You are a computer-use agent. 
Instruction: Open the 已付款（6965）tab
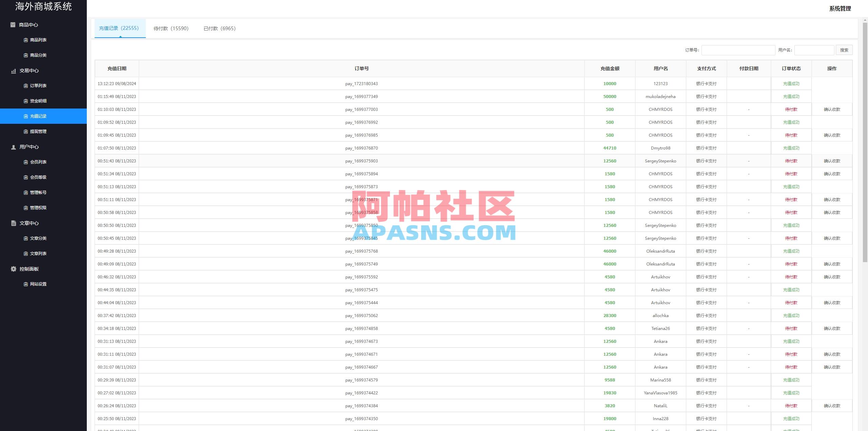point(219,28)
